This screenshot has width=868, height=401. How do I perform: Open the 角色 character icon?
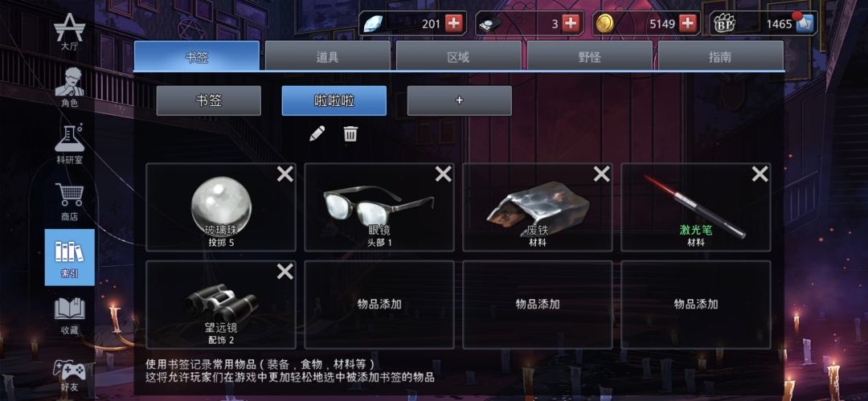tap(70, 88)
